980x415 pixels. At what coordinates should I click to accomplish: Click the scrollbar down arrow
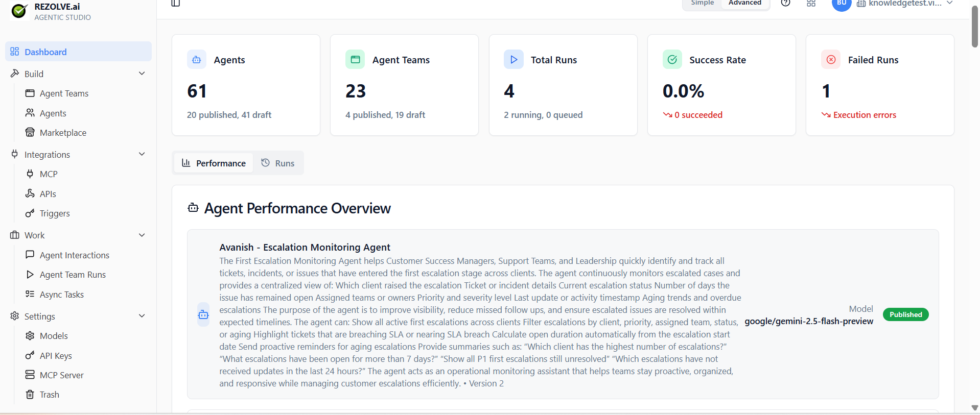click(975, 408)
